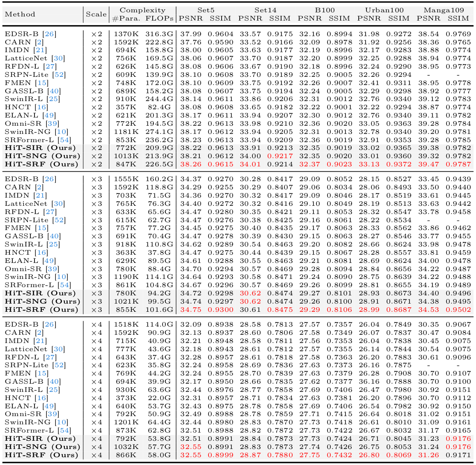
Task: Click the "Scale" column header
Action: [96, 14]
